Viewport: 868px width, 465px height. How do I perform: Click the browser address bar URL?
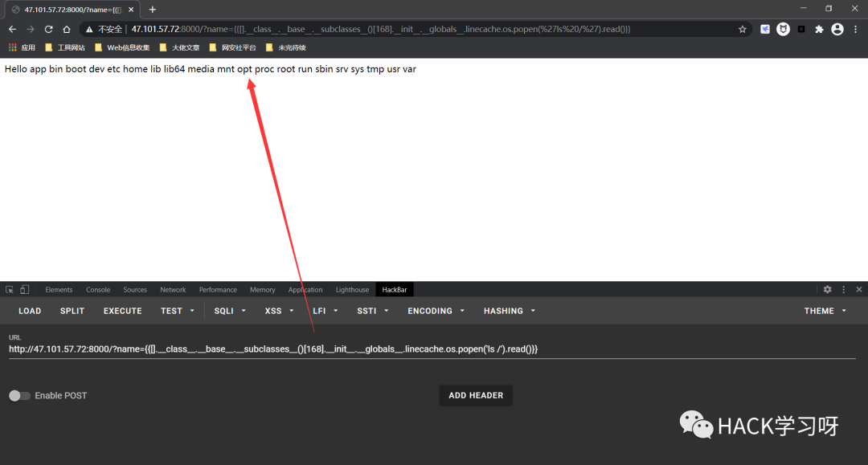coord(380,29)
